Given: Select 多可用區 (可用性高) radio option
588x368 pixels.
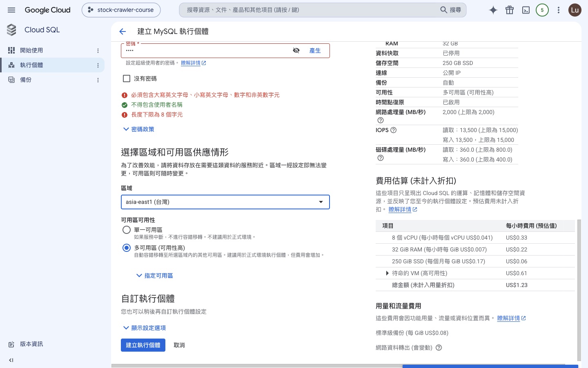Looking at the screenshot, I should 127,248.
